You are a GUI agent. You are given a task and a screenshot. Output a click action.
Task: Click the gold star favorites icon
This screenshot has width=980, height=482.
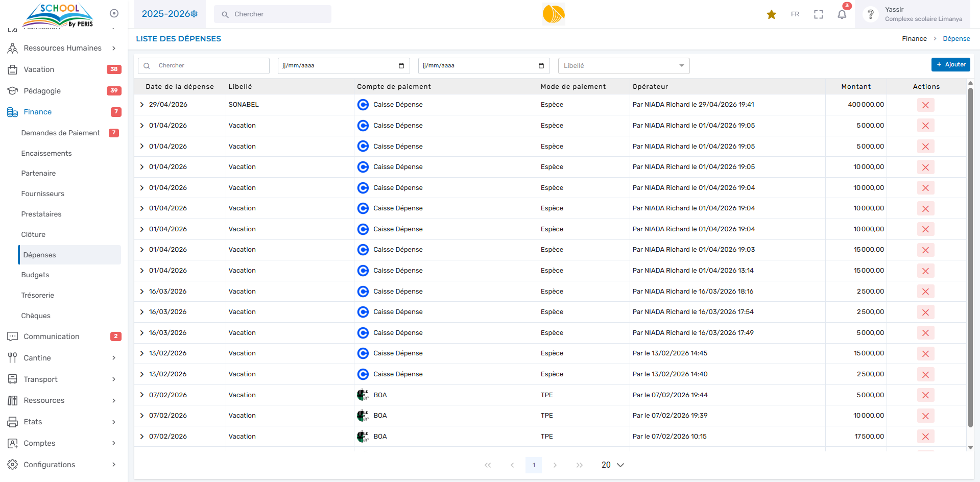(771, 14)
